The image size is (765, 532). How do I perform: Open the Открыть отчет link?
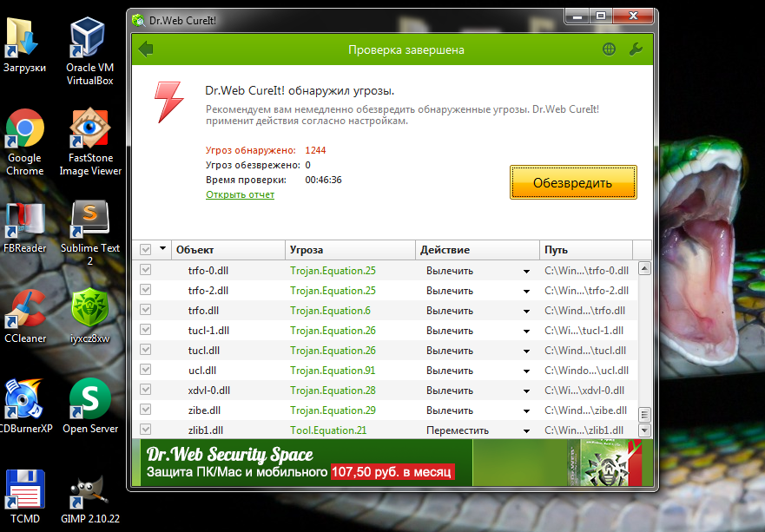coord(240,194)
